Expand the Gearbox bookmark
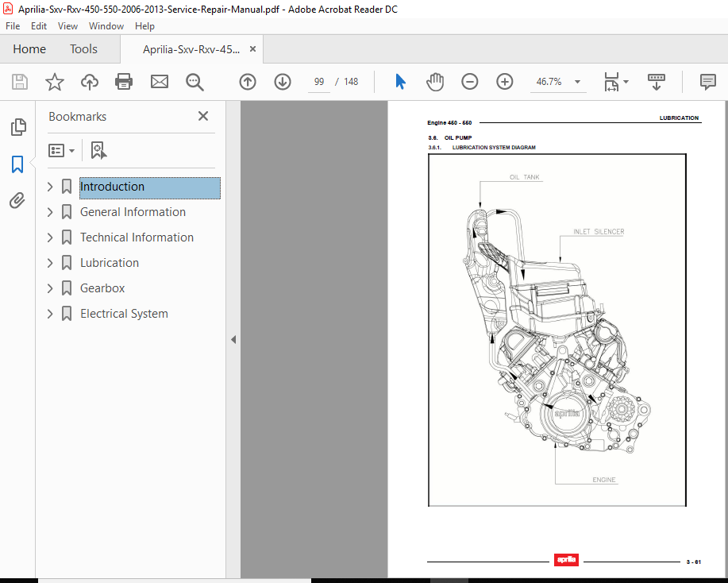Image resolution: width=728 pixels, height=583 pixels. 50,288
